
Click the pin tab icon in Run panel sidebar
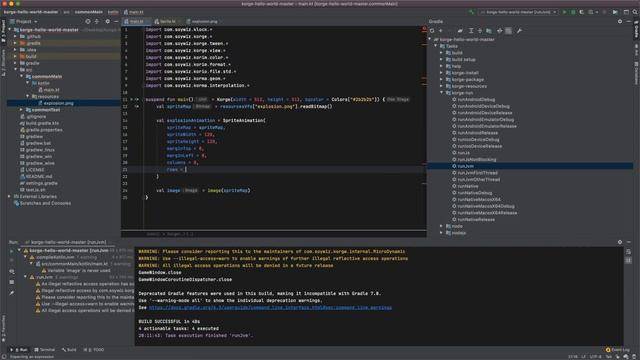(11, 293)
